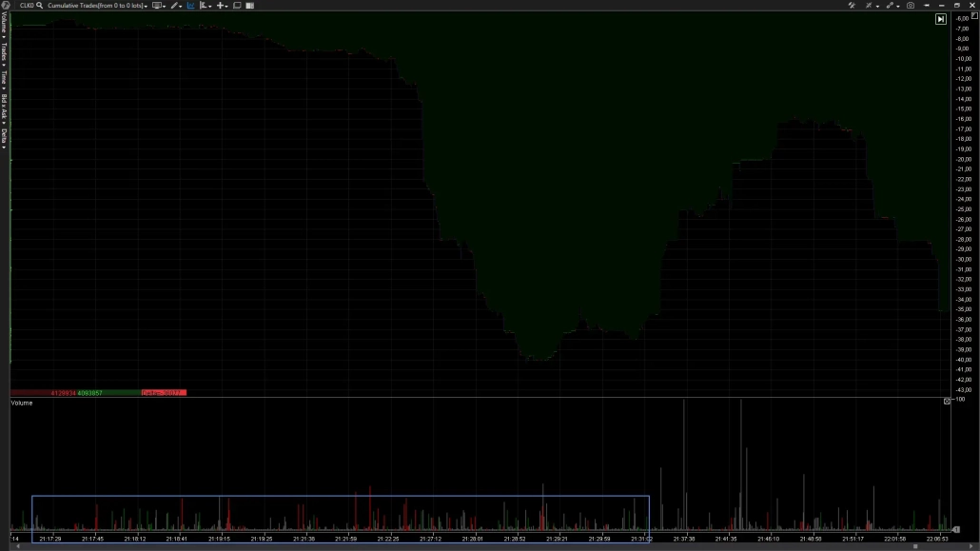Toggle the split panel layout icon
Viewport: 980px width, 551px height.
[250, 6]
